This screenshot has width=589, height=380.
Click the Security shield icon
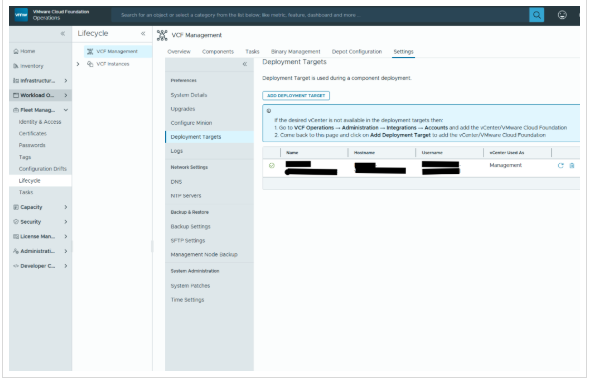pyautogui.click(x=16, y=222)
